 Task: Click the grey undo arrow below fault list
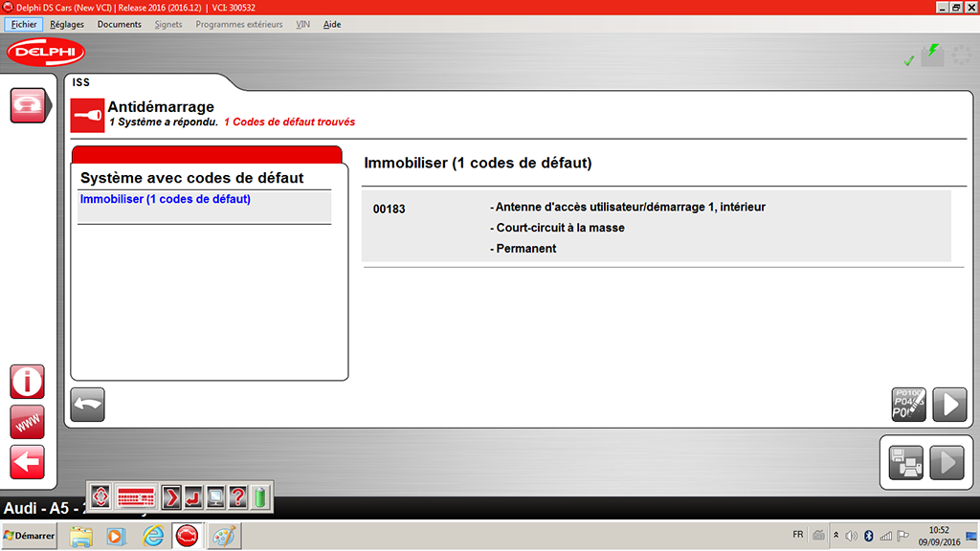click(x=88, y=405)
